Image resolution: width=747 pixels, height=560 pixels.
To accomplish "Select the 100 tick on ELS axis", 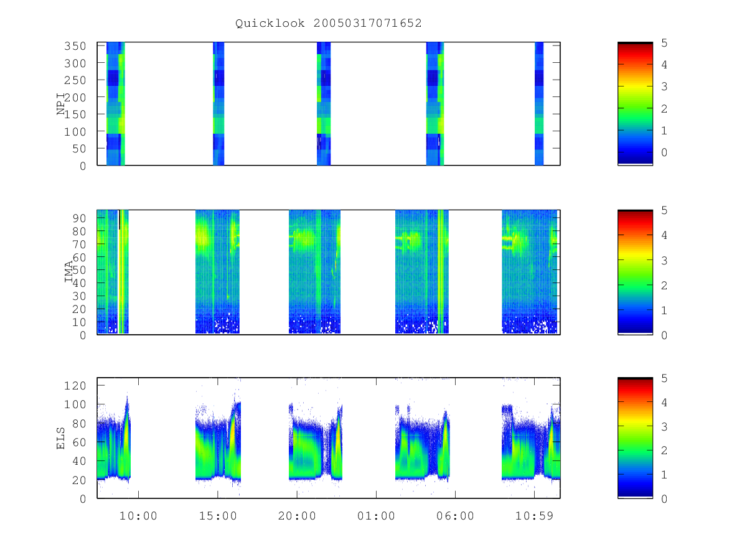I will [x=77, y=404].
